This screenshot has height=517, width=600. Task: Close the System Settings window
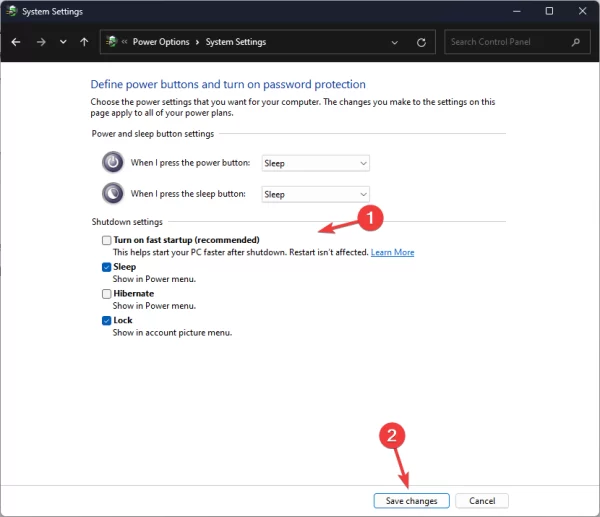582,11
